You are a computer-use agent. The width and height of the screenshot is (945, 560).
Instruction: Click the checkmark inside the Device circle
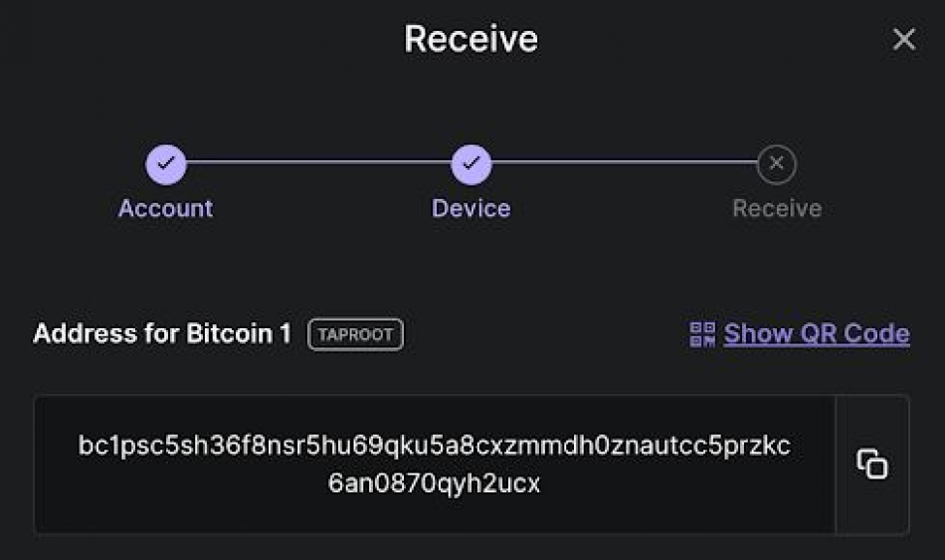[472, 163]
